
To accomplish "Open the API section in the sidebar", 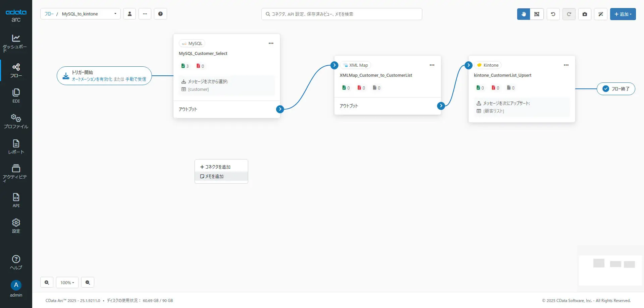I will click(x=16, y=200).
